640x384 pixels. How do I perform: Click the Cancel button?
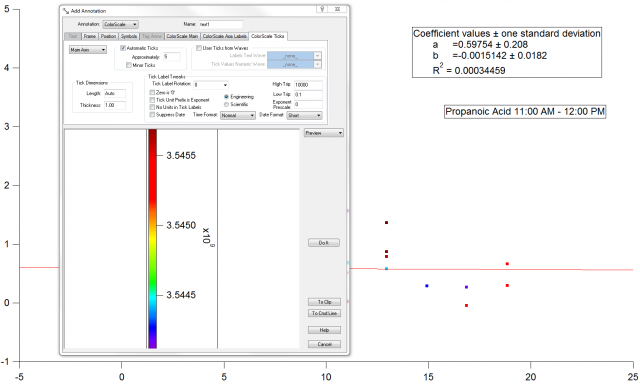point(324,344)
